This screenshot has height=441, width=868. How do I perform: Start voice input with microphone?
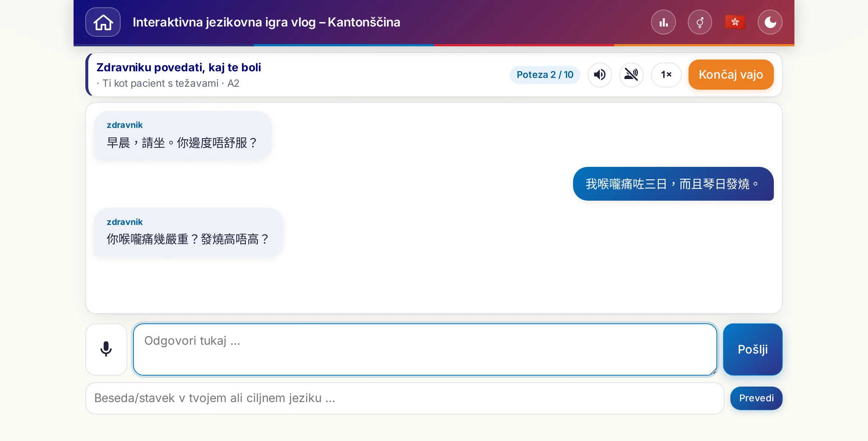click(x=106, y=349)
